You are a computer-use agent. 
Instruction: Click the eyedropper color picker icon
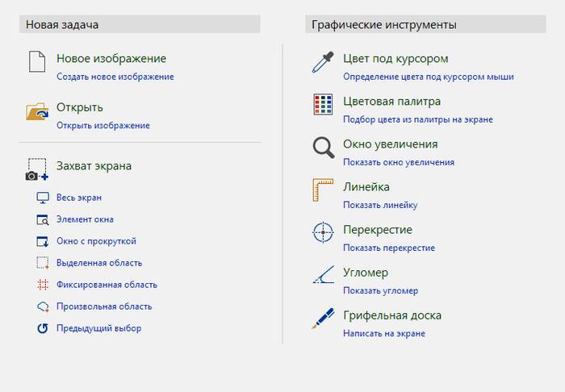point(323,62)
